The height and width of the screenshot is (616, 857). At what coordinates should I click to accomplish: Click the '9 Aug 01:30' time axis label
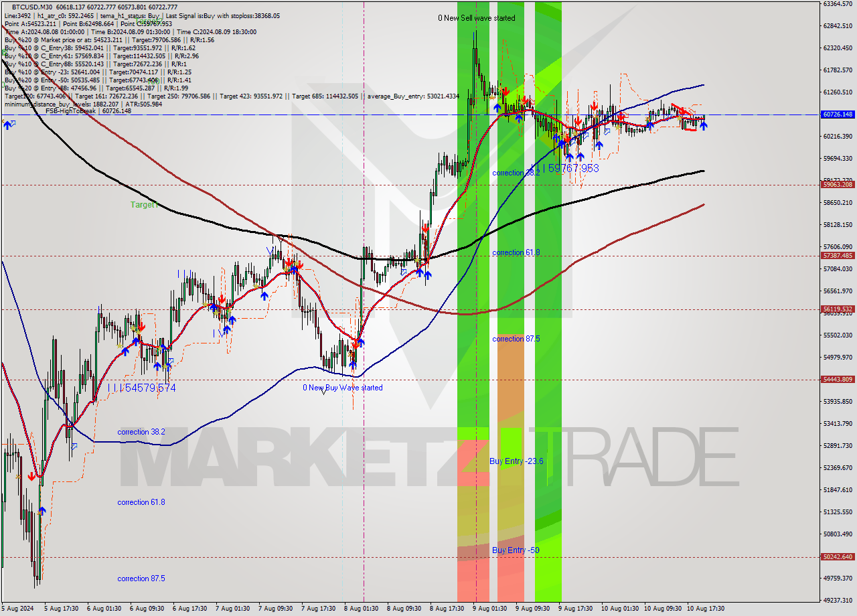click(x=489, y=609)
